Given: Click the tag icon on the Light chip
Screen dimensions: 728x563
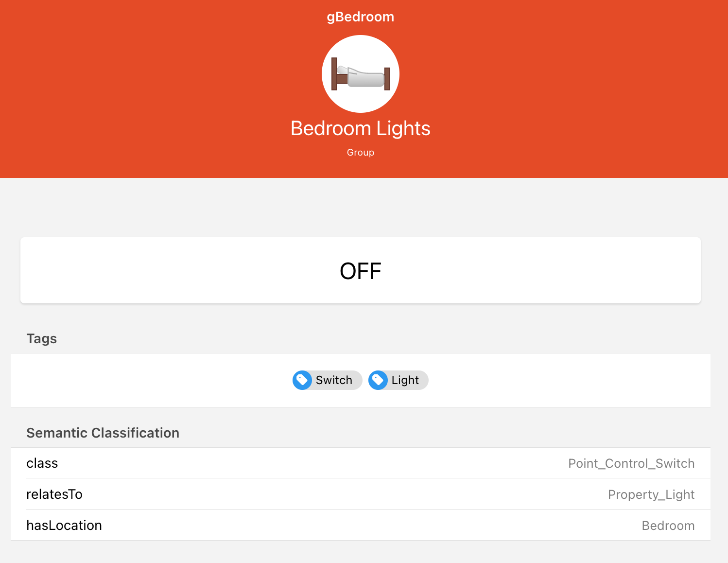Looking at the screenshot, I should pyautogui.click(x=380, y=380).
